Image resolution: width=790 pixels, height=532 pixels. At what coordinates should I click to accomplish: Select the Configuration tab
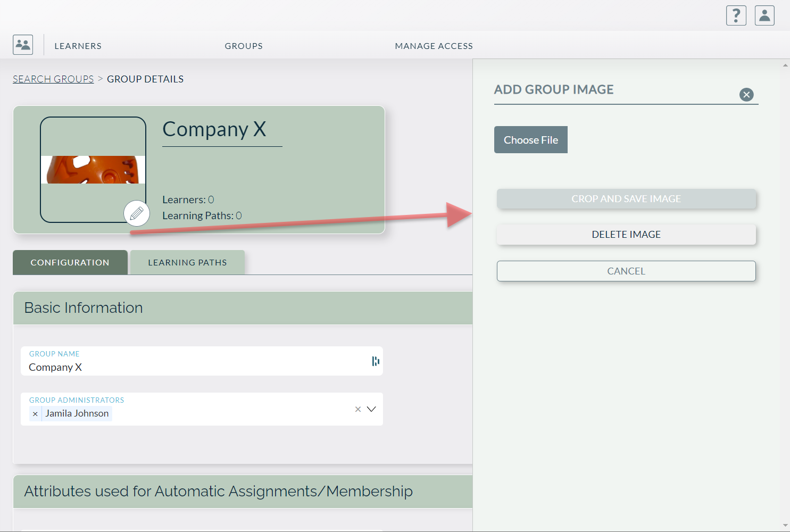[x=70, y=262]
